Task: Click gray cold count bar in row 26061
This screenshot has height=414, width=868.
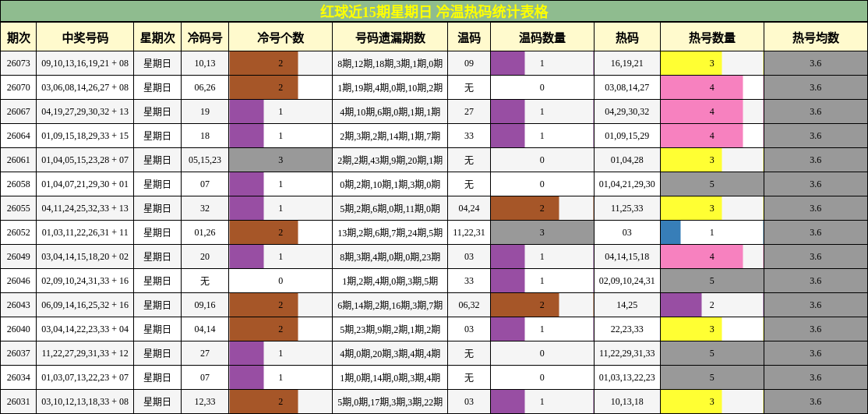Action: pyautogui.click(x=281, y=160)
